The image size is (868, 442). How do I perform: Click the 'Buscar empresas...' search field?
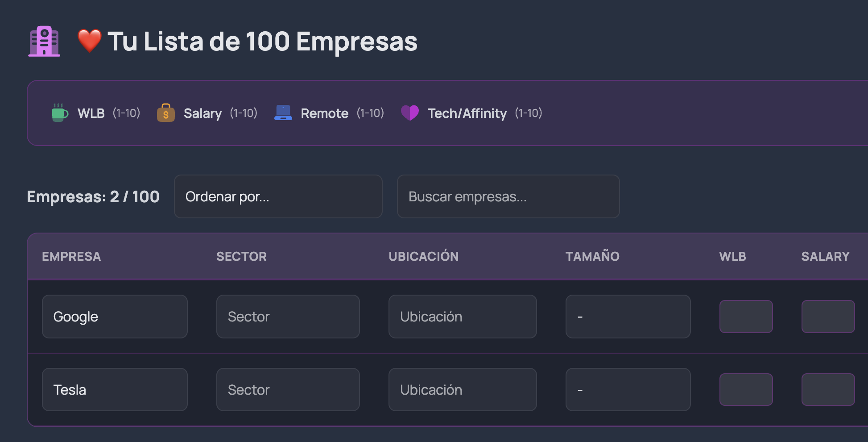pyautogui.click(x=508, y=196)
